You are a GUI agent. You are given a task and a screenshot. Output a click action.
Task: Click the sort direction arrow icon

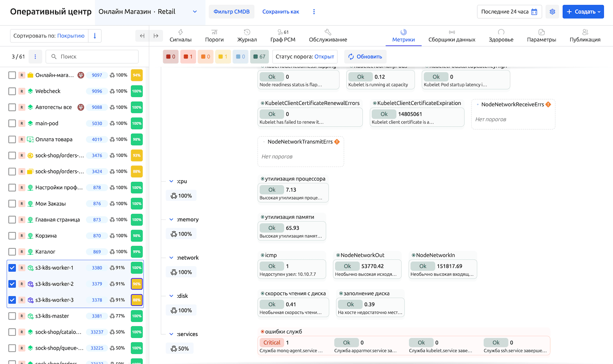tap(95, 36)
